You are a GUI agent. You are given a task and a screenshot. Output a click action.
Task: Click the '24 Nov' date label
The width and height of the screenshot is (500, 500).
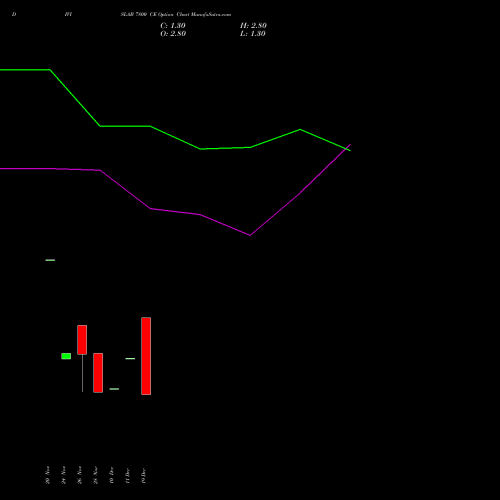point(64,475)
